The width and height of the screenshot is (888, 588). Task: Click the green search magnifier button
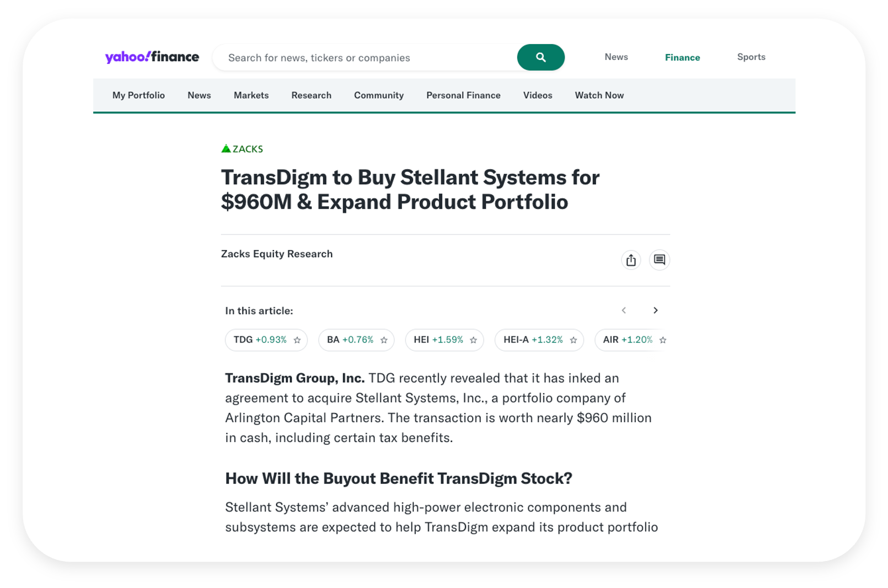point(540,57)
